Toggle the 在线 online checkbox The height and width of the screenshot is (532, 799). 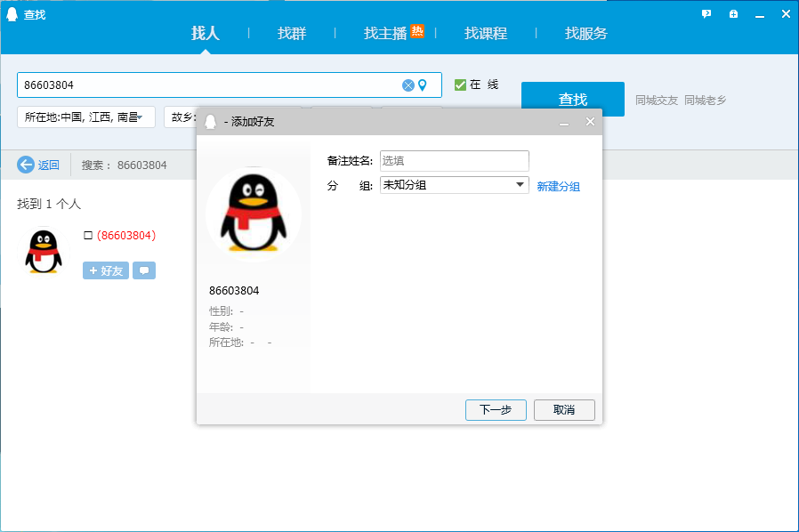coord(460,85)
